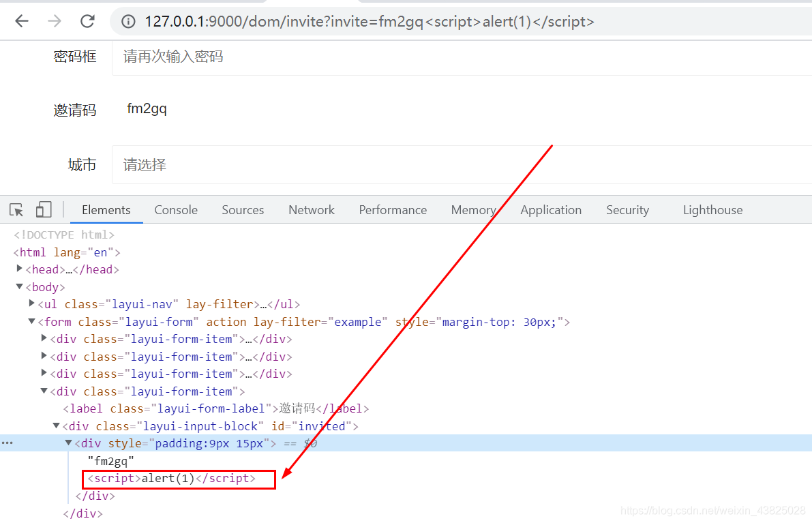Open the three-dot menu beside selected node
This screenshot has height=523, width=812.
click(7, 443)
